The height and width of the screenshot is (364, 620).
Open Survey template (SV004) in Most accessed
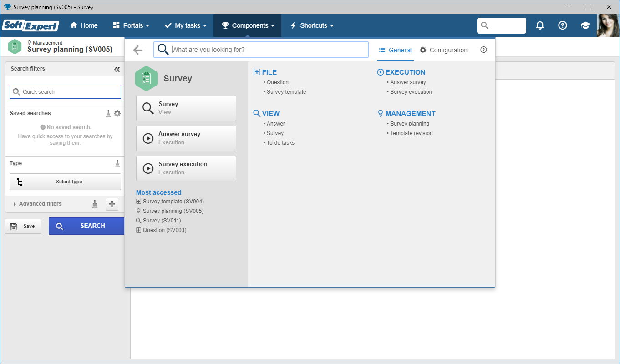tap(170, 202)
